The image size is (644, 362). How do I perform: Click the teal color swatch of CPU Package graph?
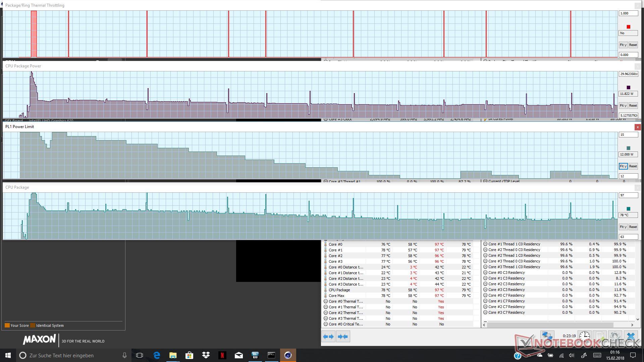[628, 209]
